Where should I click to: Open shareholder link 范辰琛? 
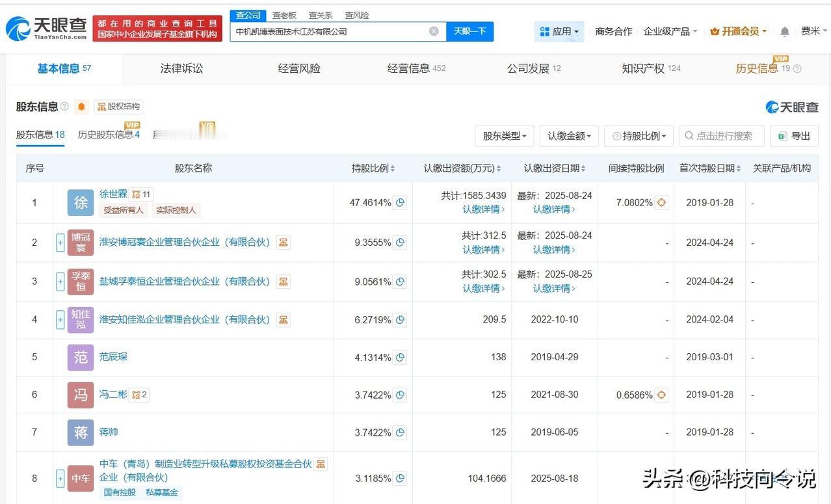[113, 356]
